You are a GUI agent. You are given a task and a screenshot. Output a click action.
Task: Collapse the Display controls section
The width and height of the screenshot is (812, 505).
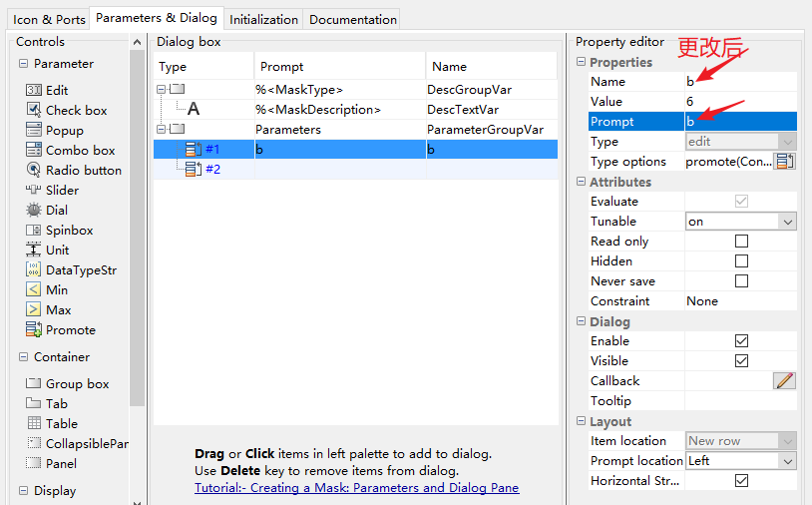(x=23, y=490)
